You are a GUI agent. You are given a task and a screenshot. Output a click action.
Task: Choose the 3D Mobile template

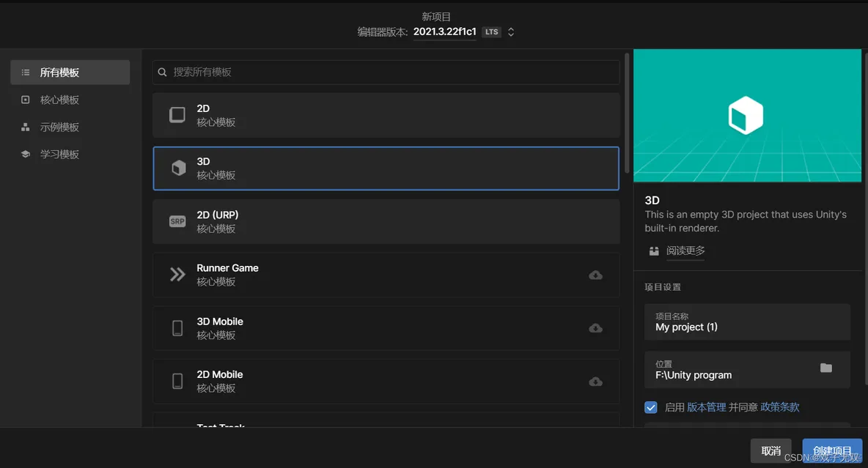tap(386, 328)
